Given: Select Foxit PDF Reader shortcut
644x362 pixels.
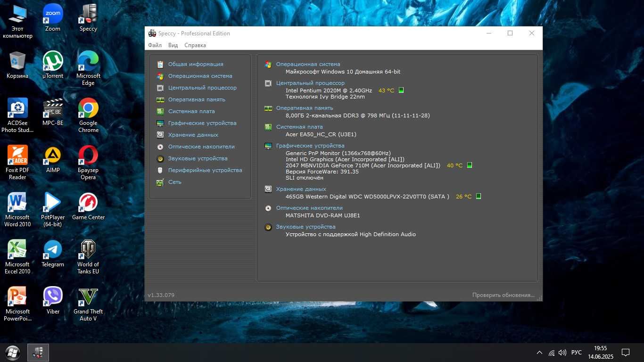Looking at the screenshot, I should click(x=17, y=163).
